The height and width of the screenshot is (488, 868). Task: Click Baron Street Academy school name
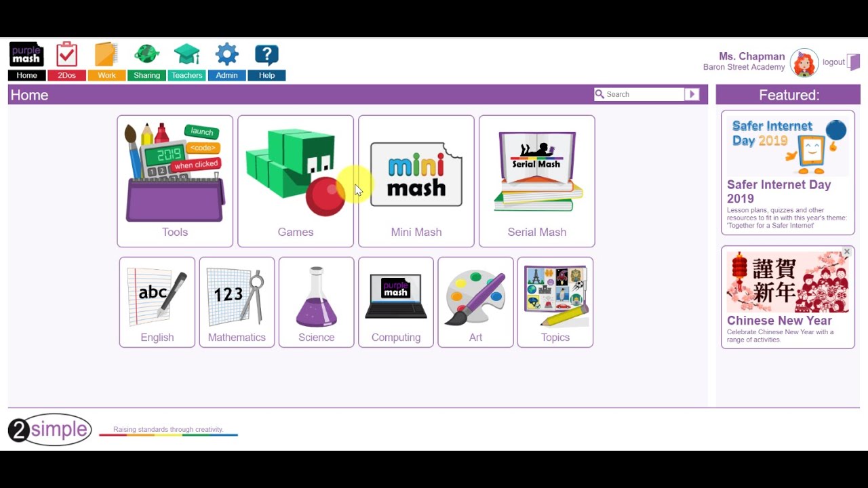point(744,67)
